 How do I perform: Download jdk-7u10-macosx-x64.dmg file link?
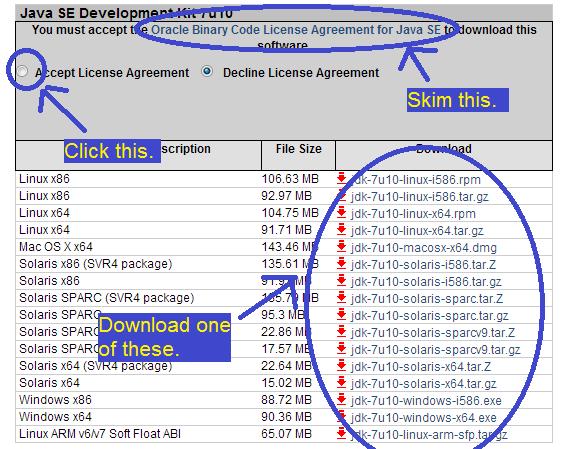pos(423,248)
